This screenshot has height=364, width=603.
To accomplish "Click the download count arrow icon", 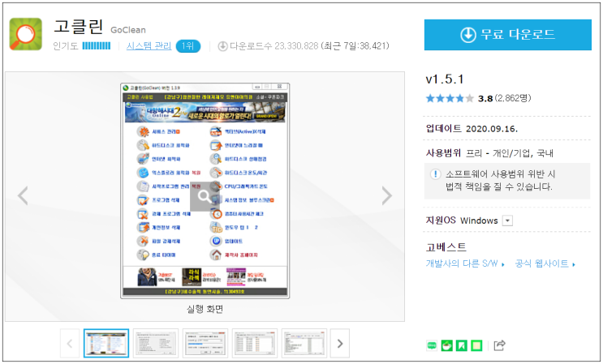I will click(222, 46).
